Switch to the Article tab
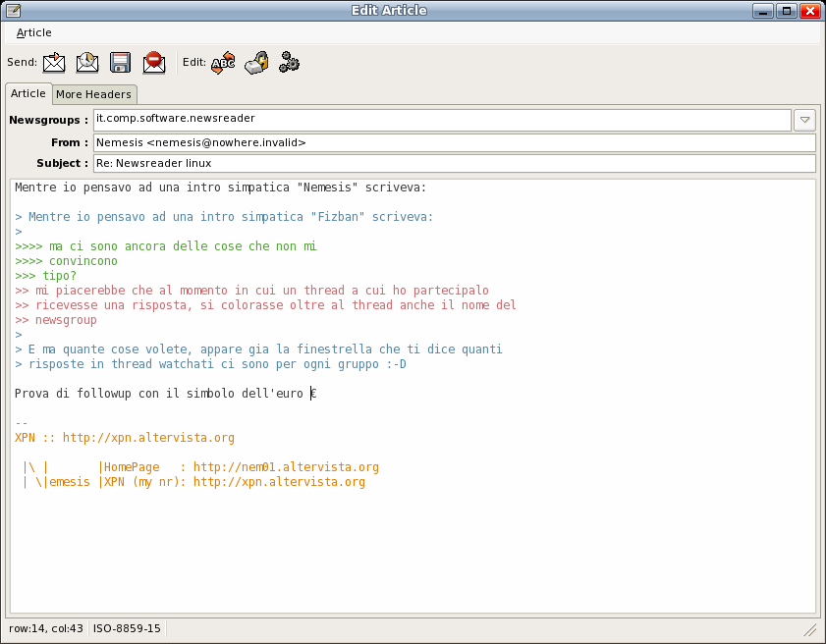This screenshot has height=644, width=826. pos(28,93)
